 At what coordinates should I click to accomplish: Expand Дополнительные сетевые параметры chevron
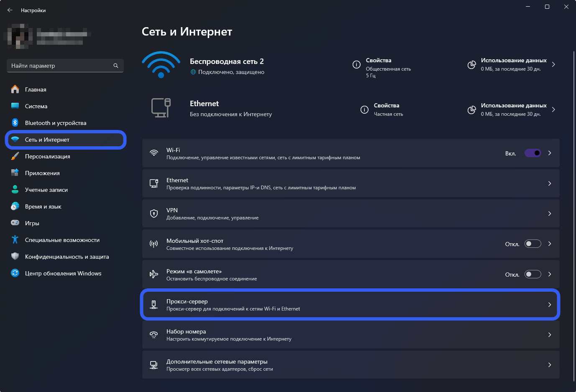click(549, 365)
